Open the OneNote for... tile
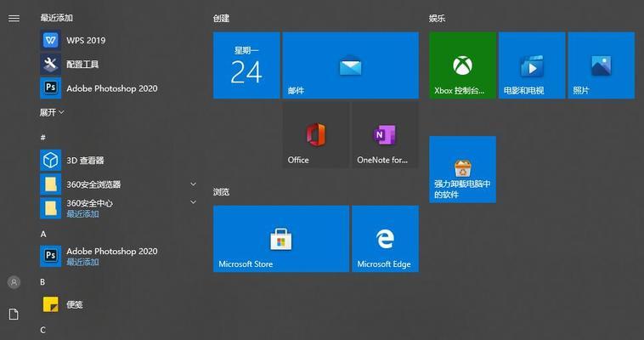Screen dimensions: 644x340 (x=385, y=135)
